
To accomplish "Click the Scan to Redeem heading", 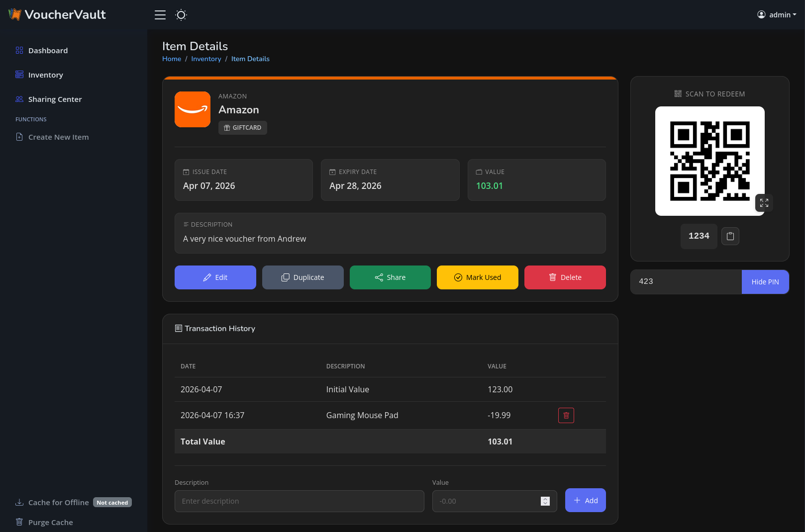I will pyautogui.click(x=709, y=94).
